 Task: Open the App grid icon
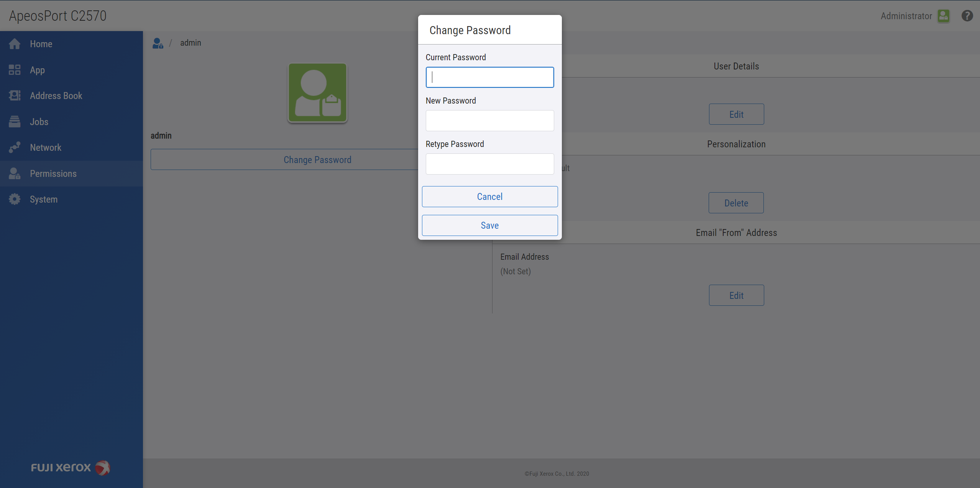pyautogui.click(x=15, y=70)
